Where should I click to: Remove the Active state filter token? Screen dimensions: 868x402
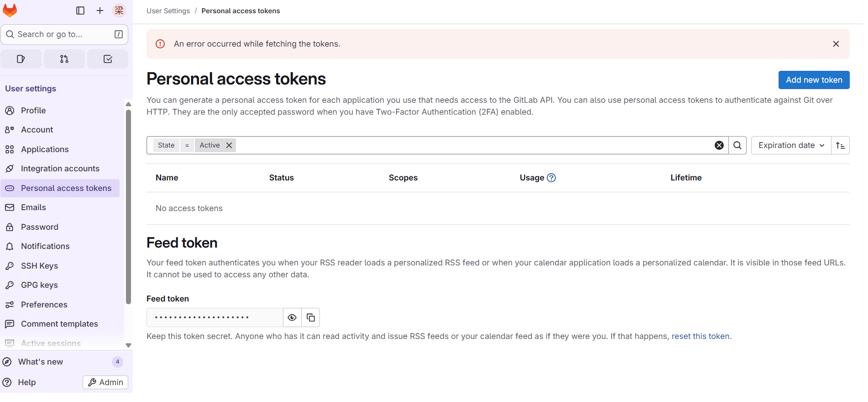click(229, 145)
